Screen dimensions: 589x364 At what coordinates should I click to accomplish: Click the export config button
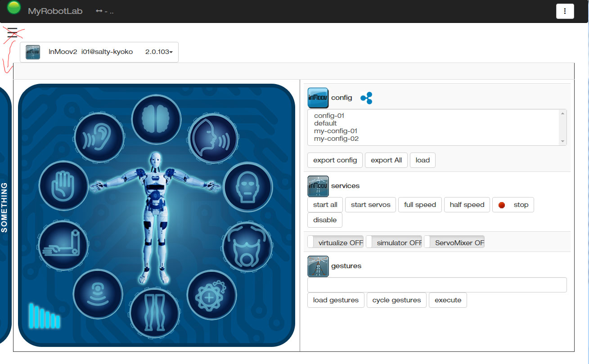(x=335, y=160)
